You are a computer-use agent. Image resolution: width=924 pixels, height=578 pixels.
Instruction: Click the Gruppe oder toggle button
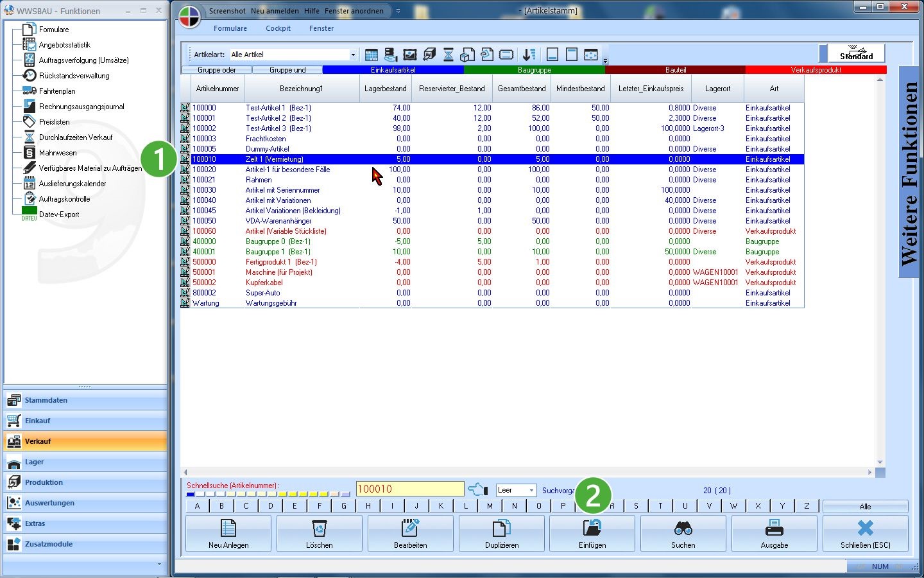[217, 70]
